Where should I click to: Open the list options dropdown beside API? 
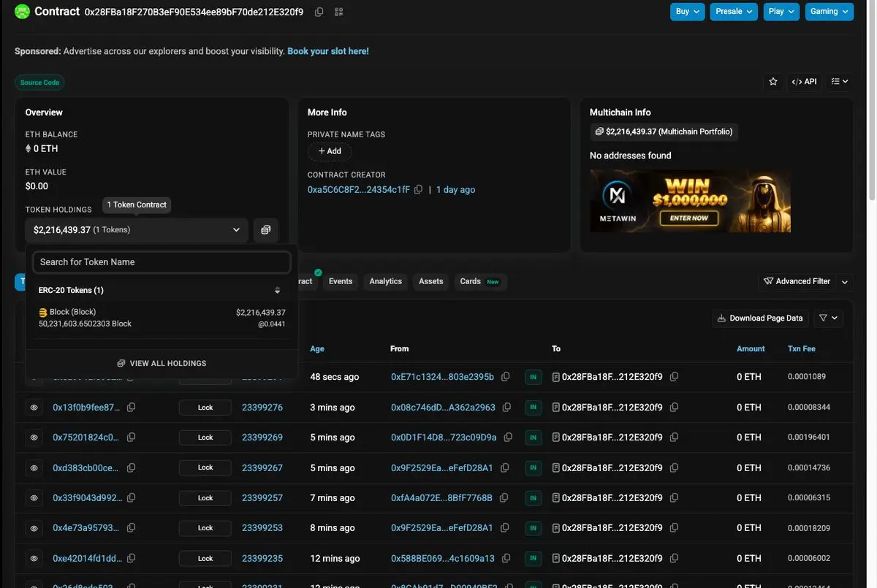pos(840,82)
